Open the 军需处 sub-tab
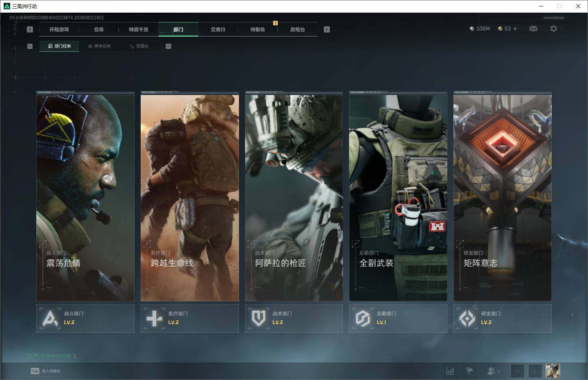 coord(139,46)
